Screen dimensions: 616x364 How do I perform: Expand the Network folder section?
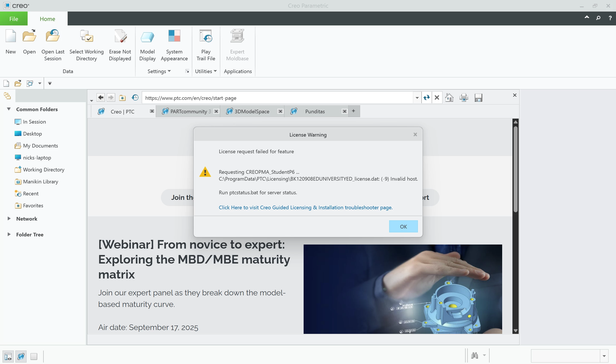point(9,218)
